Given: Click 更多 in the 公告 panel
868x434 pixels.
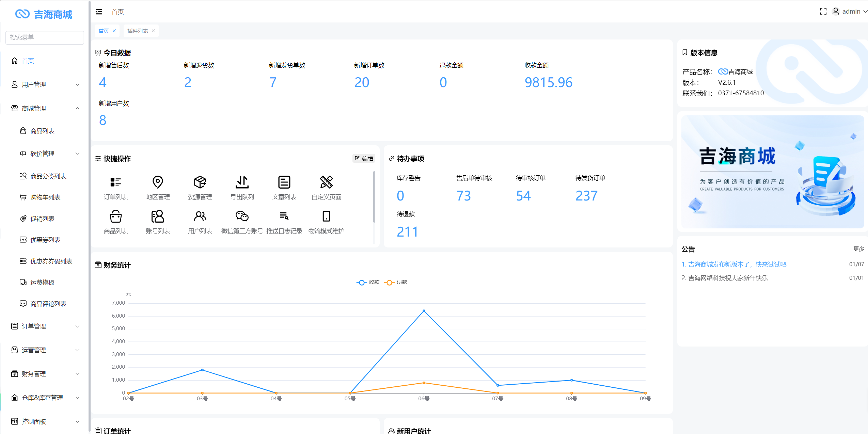Looking at the screenshot, I should (x=858, y=249).
